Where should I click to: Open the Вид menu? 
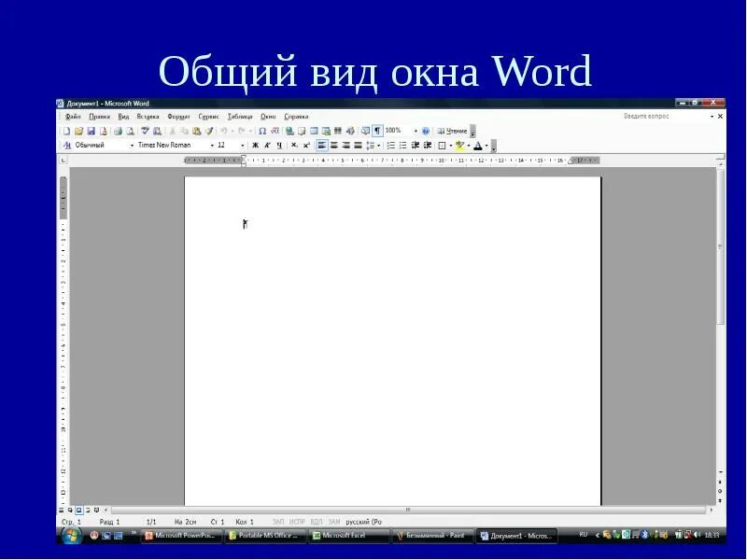(123, 117)
